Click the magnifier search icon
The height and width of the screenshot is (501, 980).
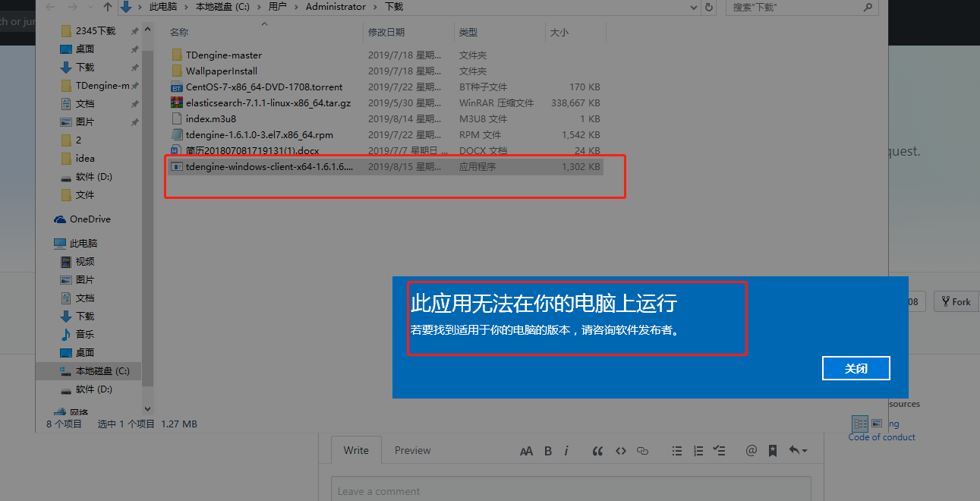(868, 7)
